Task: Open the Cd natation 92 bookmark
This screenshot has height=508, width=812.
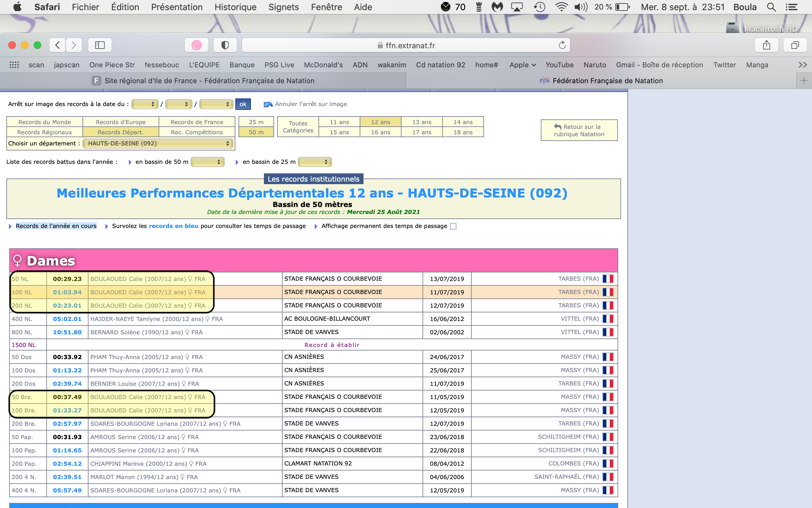Action: point(441,65)
